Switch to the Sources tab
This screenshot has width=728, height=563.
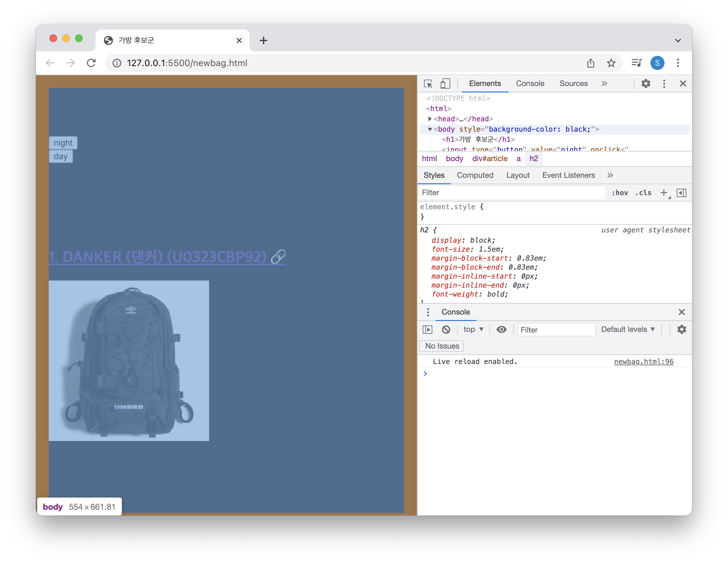click(x=573, y=83)
